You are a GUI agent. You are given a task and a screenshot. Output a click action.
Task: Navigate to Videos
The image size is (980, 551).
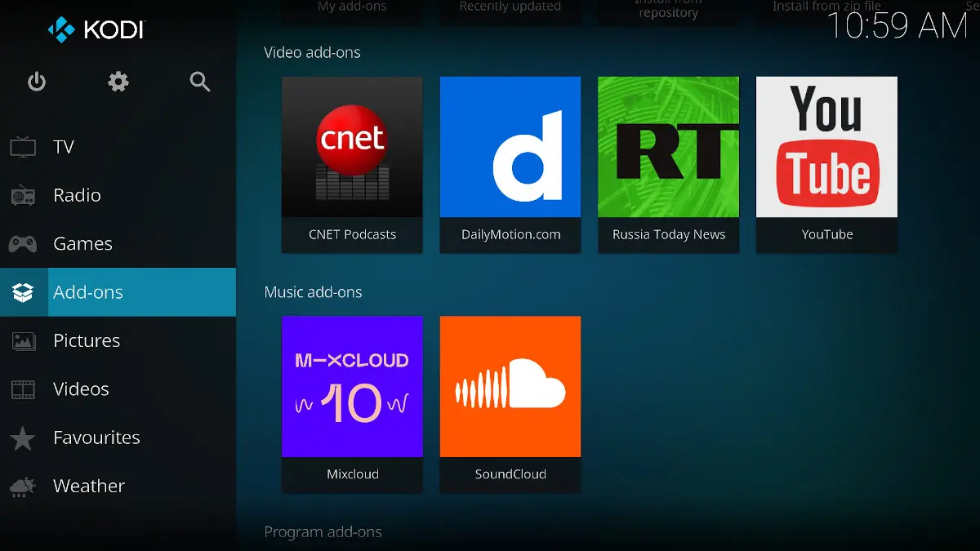coord(118,389)
